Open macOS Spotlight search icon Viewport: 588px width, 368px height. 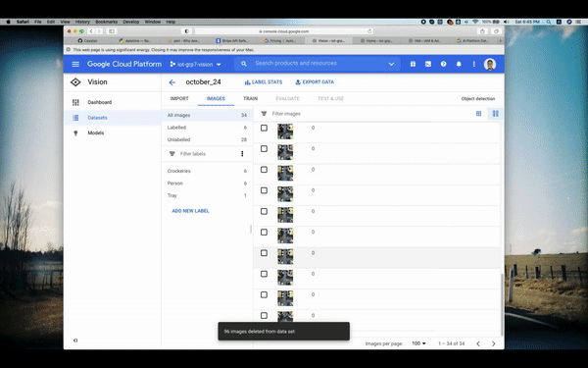pos(549,22)
